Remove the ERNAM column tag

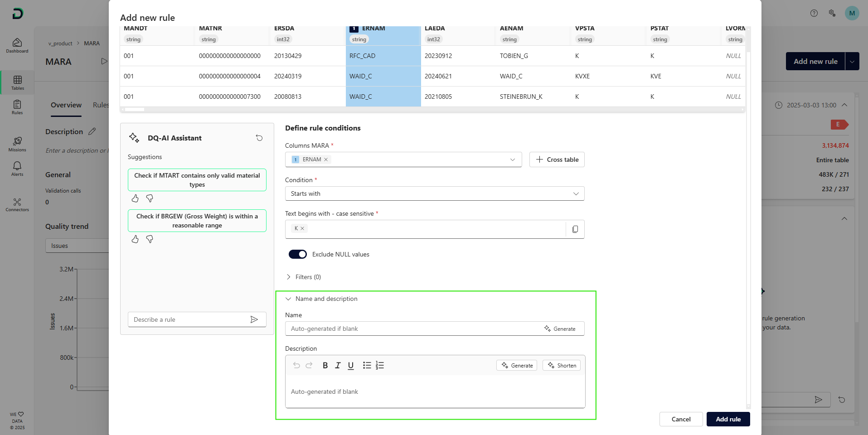pos(326,159)
